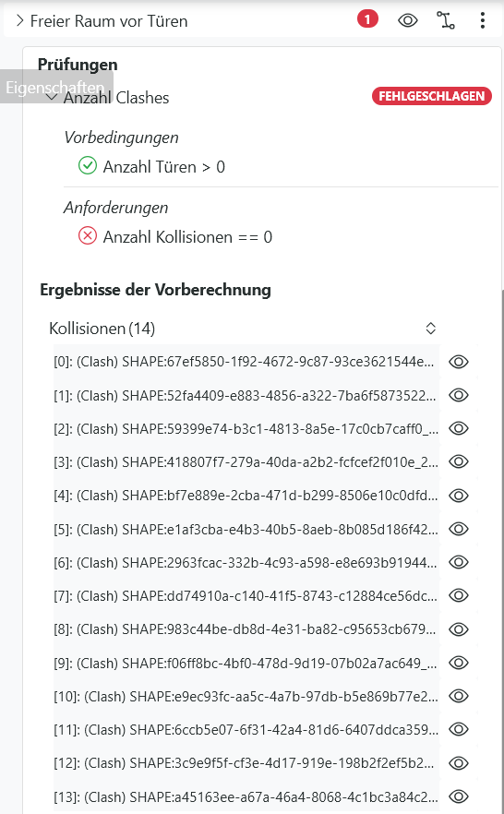504x814 pixels.
Task: Click eye icon for clash [6] SHAPE:2963fcac
Action: point(459,562)
